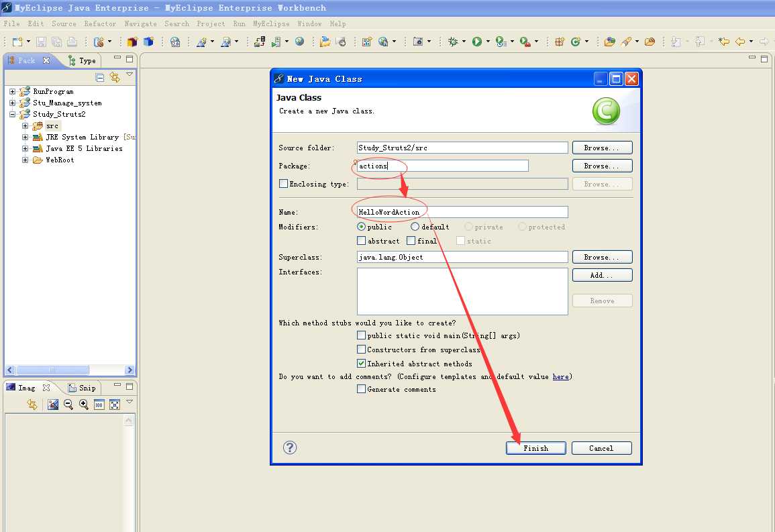Check the abstract modifier checkbox
This screenshot has width=775, height=532.
click(x=361, y=241)
